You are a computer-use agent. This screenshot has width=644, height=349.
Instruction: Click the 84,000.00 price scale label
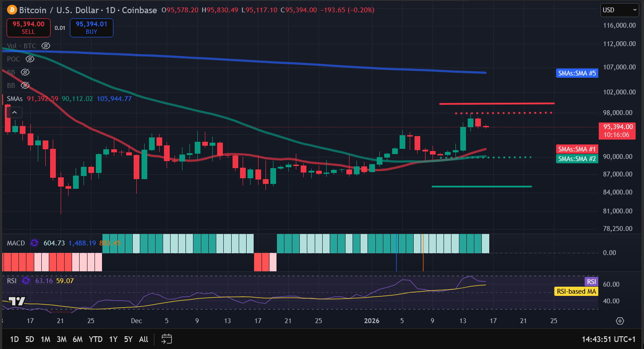617,192
